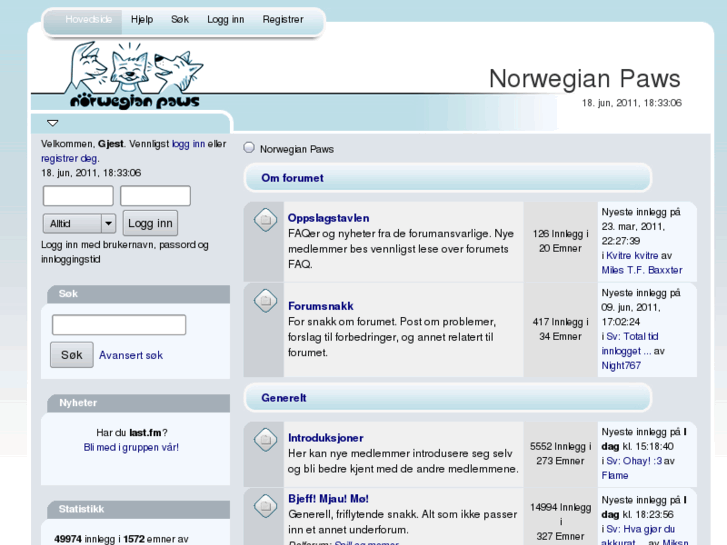Open the Hjelp menu item
The image size is (727, 545).
point(142,19)
